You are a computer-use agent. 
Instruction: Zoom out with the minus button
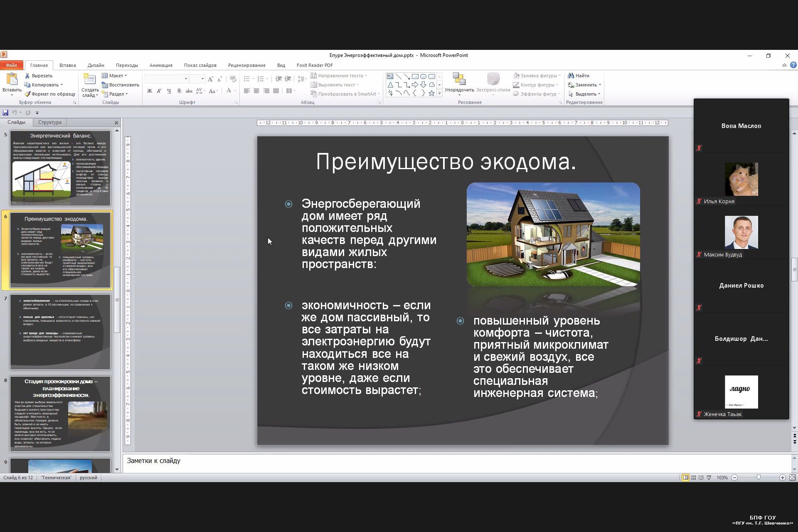pyautogui.click(x=734, y=478)
